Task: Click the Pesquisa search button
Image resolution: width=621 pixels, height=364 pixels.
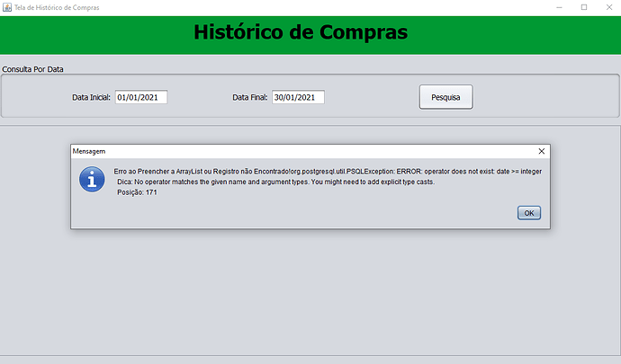Action: pos(445,97)
